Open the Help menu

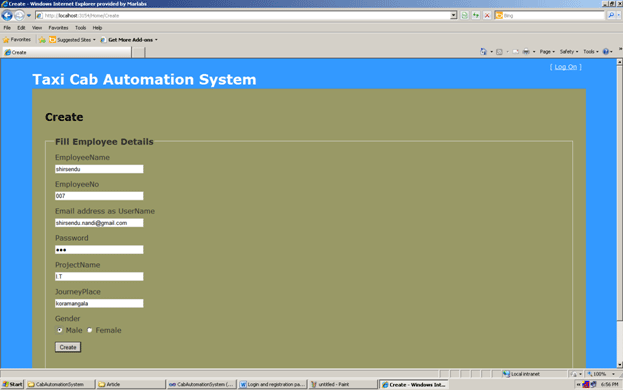97,28
